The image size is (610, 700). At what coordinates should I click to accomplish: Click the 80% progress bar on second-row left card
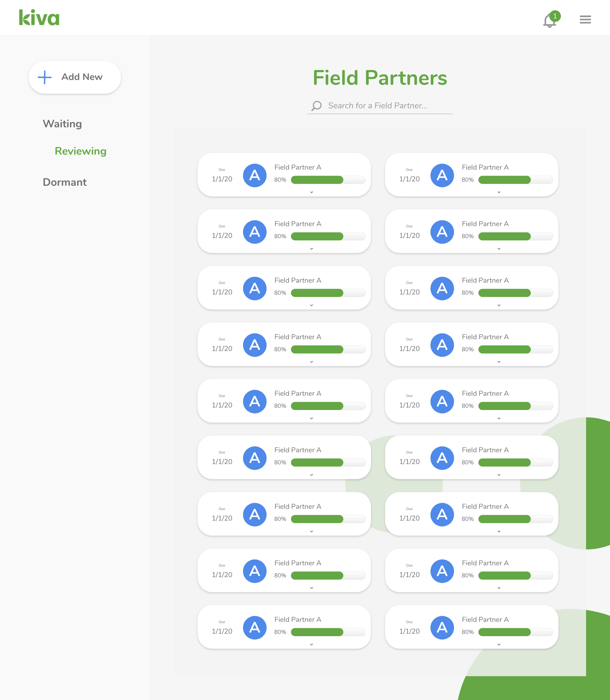[x=328, y=236]
